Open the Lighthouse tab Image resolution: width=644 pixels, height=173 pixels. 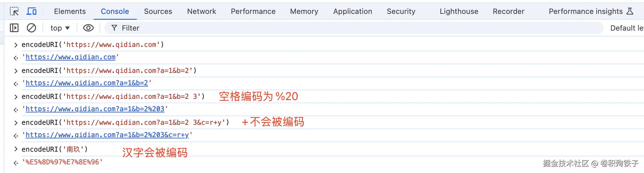point(459,11)
